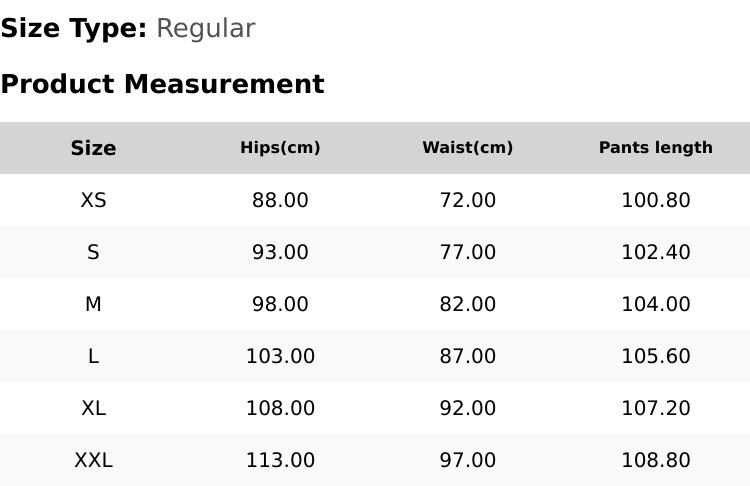The image size is (750, 486).
Task: Click the Waist(cm) column header
Action: click(x=467, y=148)
